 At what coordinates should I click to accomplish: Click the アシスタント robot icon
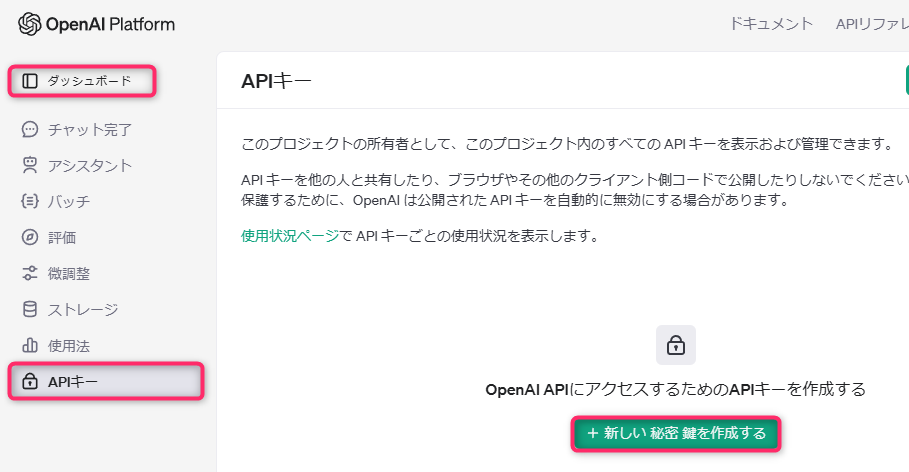[30, 165]
